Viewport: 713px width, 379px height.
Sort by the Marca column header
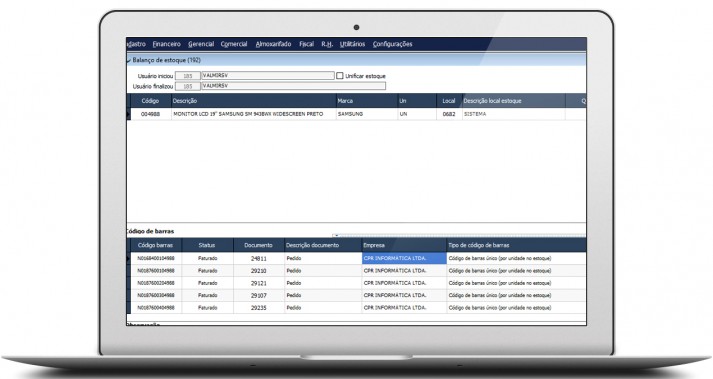367,101
